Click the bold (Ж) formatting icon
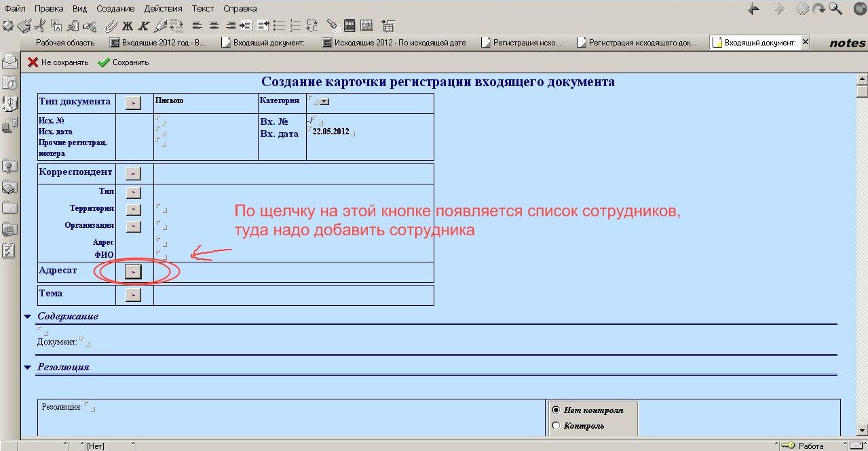 (127, 26)
